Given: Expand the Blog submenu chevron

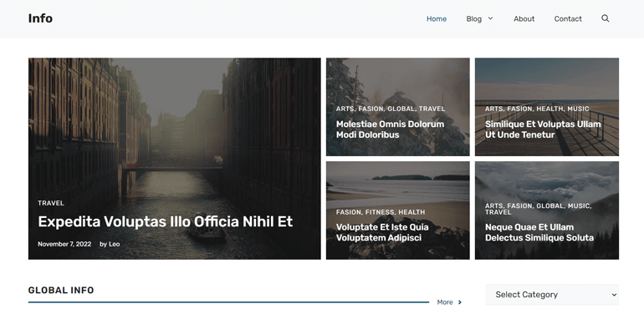Looking at the screenshot, I should click(x=490, y=18).
